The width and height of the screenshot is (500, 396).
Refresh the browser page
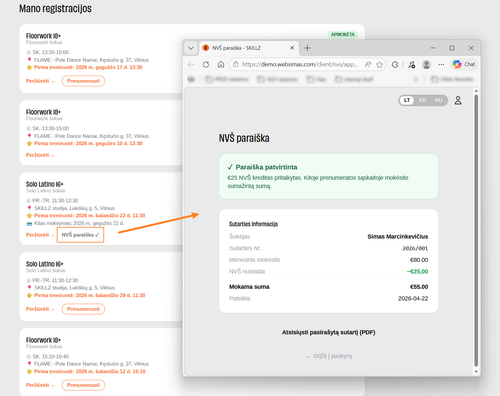click(x=206, y=64)
